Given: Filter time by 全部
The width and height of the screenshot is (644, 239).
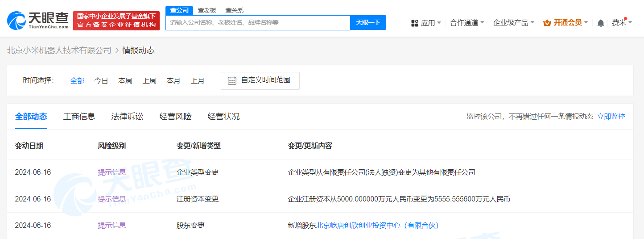Looking at the screenshot, I should pos(78,81).
